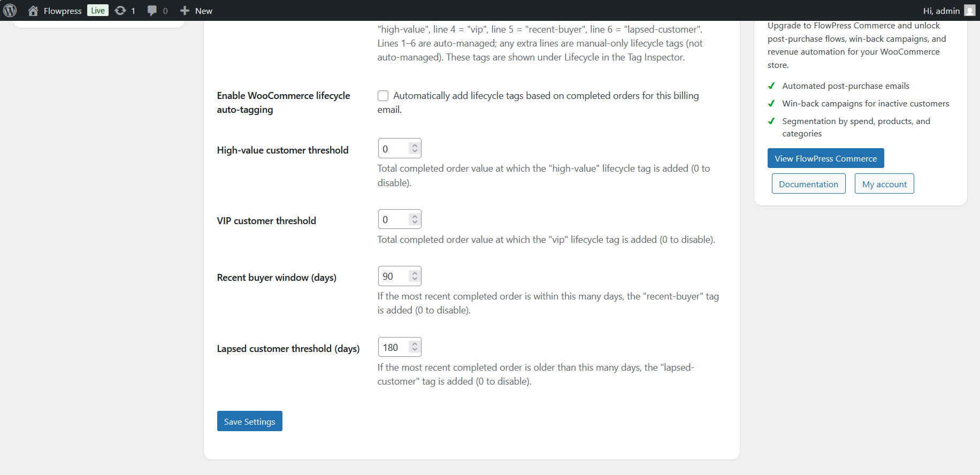Adjust Recent buyer window stepper arrows
This screenshot has width=980, height=475.
(x=415, y=276)
